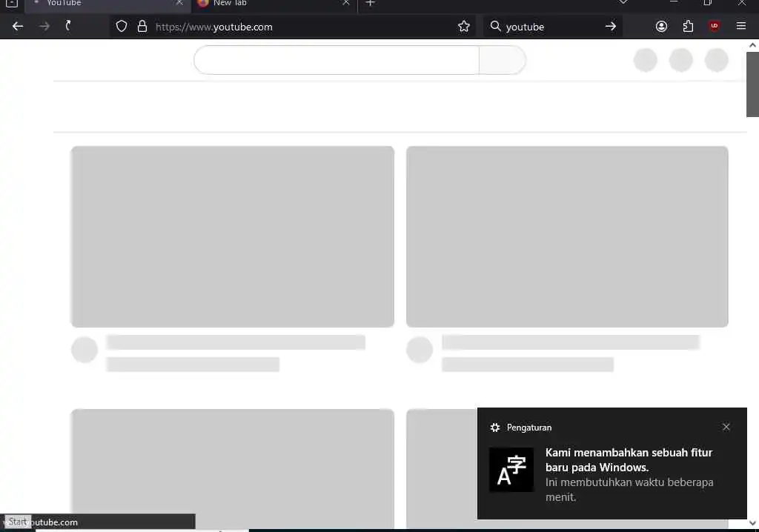Screen dimensions: 759x532
Task: Open the Extensions puzzle icon
Action: 688,26
